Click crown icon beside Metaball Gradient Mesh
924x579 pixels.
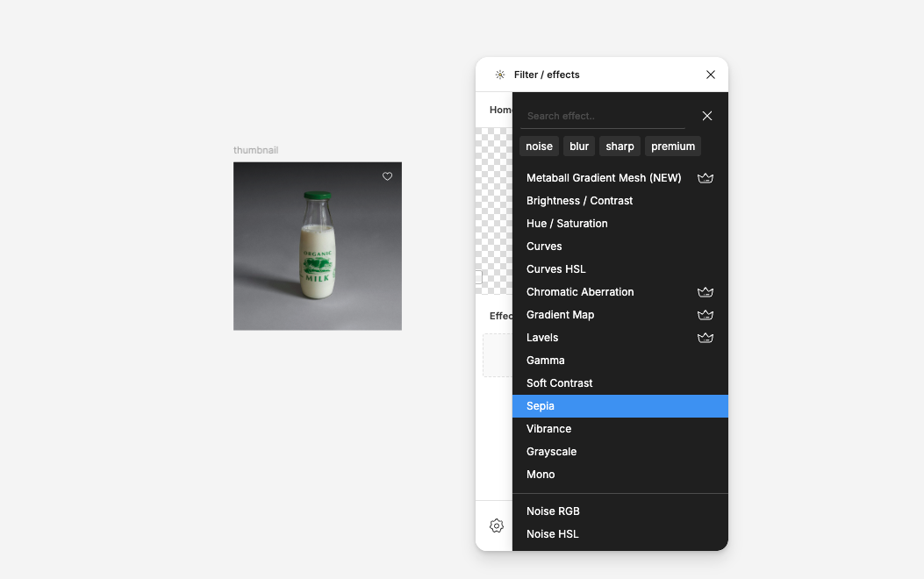click(705, 178)
